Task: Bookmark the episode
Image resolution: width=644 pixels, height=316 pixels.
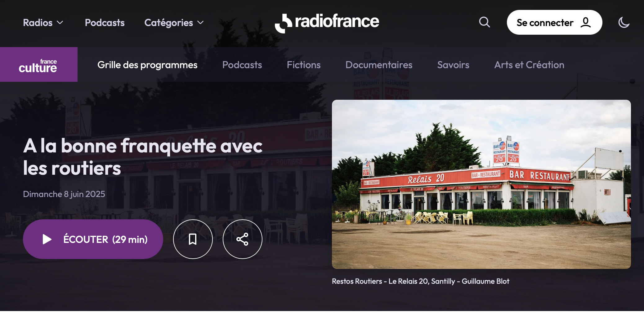Action: pos(193,239)
